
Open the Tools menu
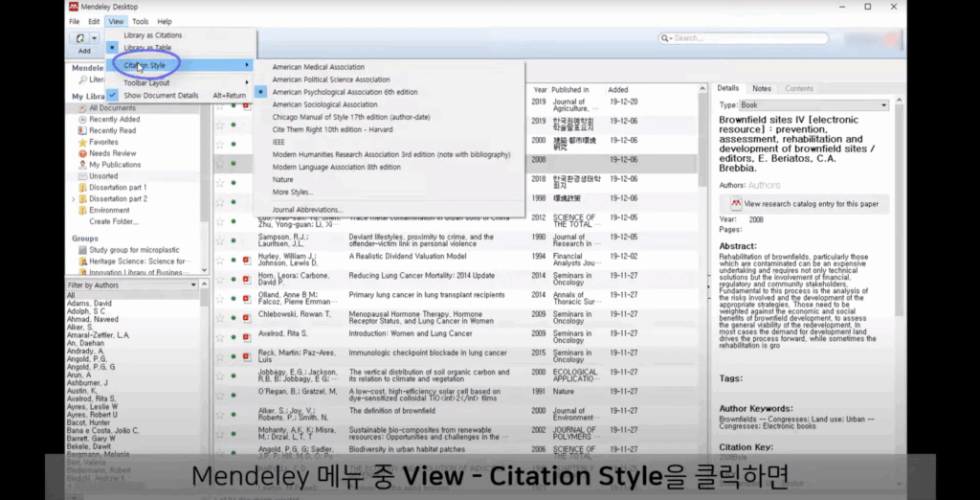(141, 21)
